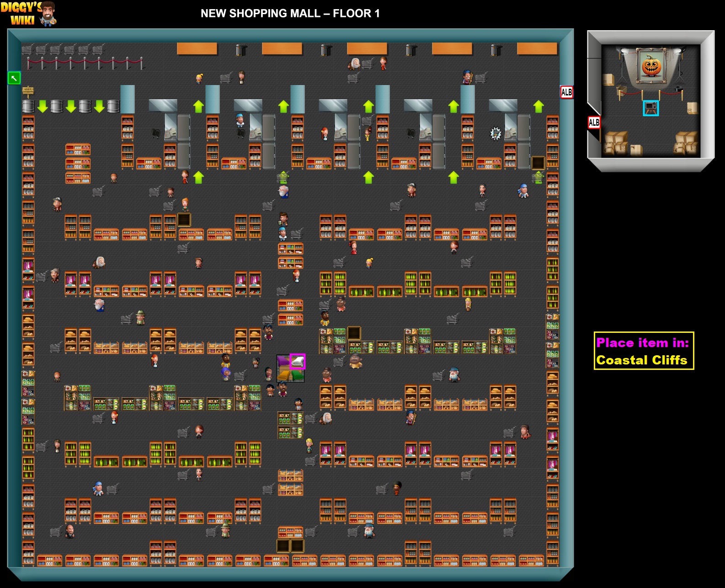Click the red velvet rope barrier
The height and width of the screenshot is (588, 725).
(85, 63)
